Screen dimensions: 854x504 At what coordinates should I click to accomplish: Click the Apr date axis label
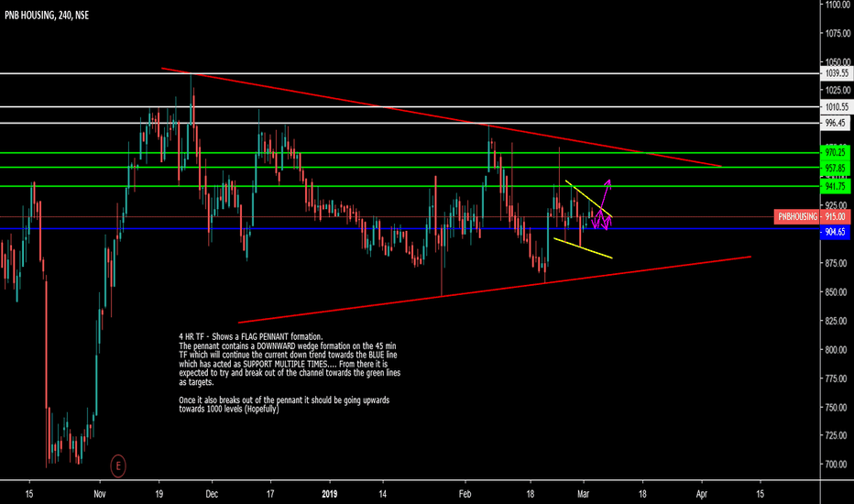[702, 494]
